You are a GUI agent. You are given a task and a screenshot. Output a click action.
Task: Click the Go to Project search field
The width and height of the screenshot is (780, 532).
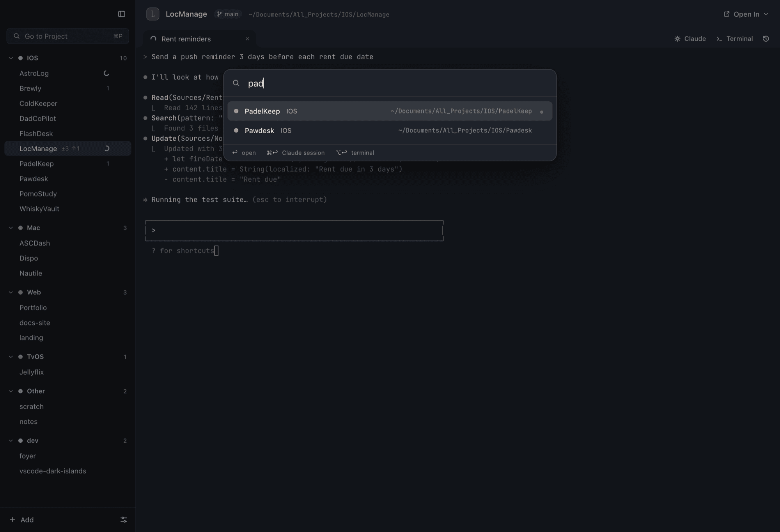coord(68,36)
